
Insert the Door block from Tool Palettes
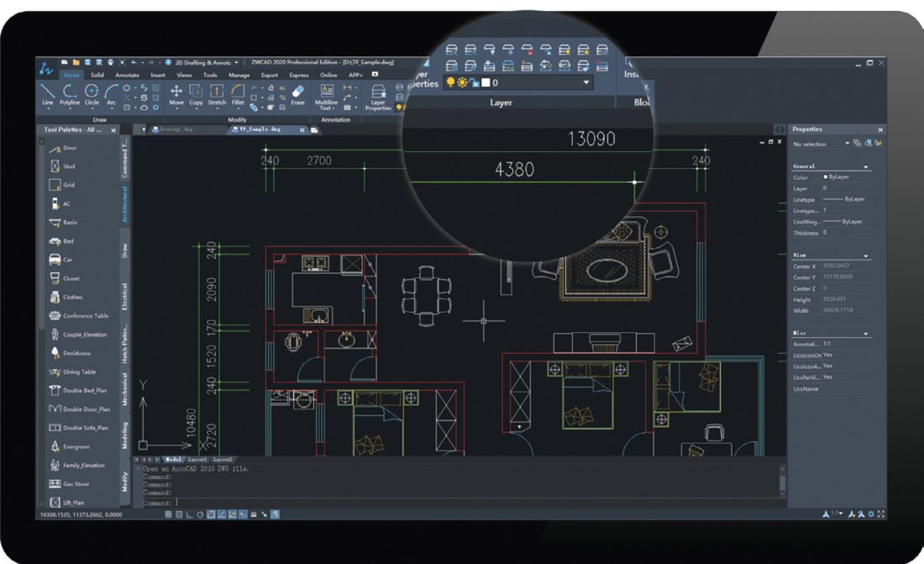[x=63, y=148]
